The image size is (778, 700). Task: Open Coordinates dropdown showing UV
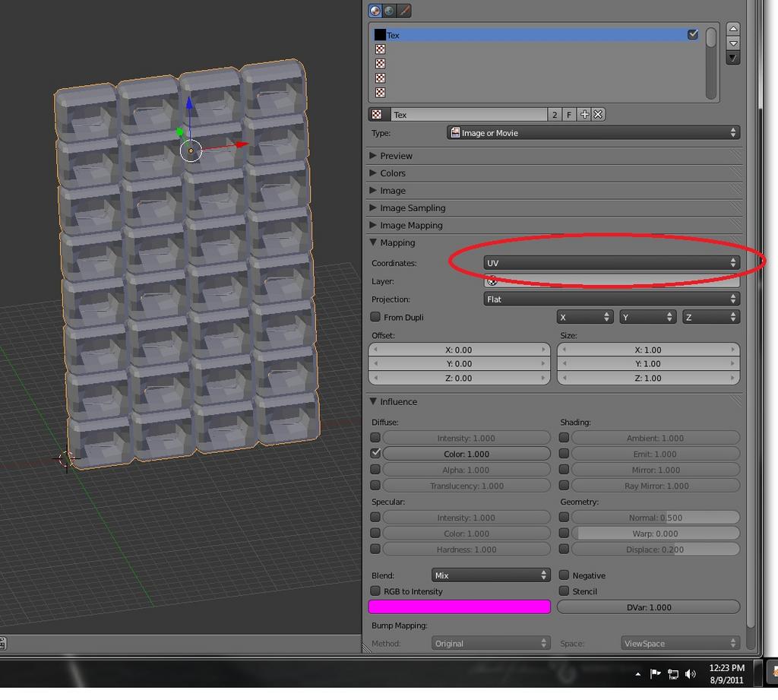click(612, 263)
